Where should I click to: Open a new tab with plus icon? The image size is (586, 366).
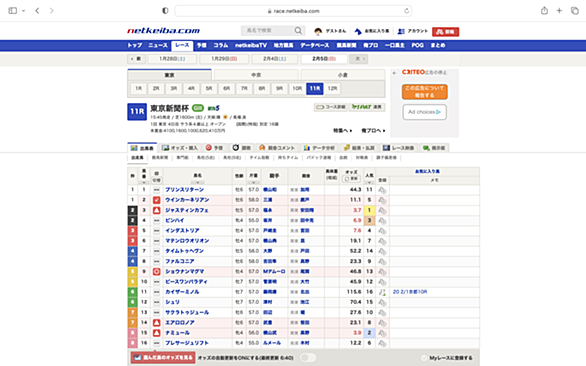559,10
